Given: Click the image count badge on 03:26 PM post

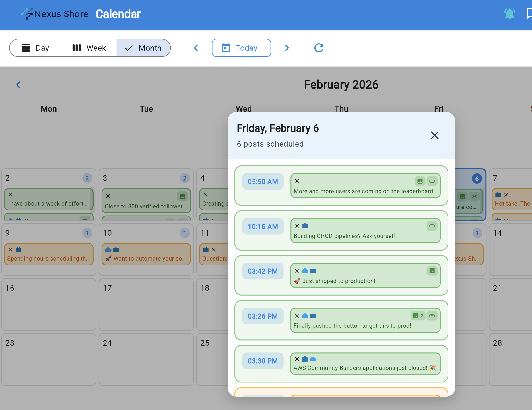Looking at the screenshot, I should 418,316.
